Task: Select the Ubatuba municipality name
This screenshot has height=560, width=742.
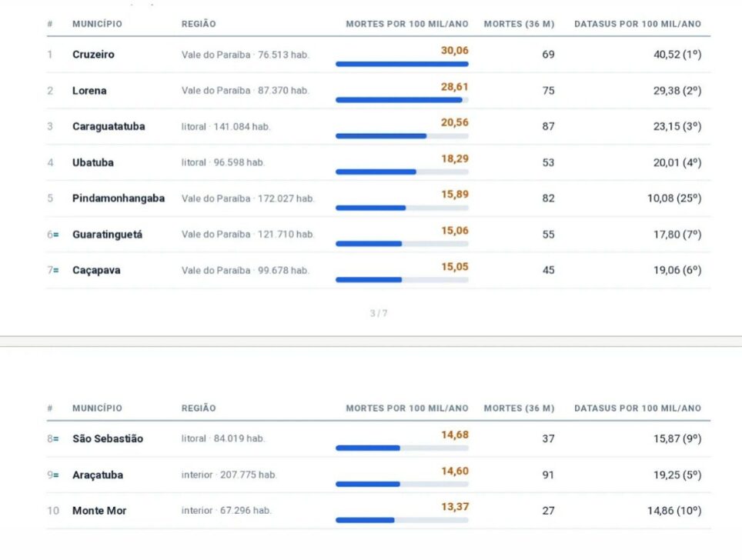Action: [x=92, y=162]
